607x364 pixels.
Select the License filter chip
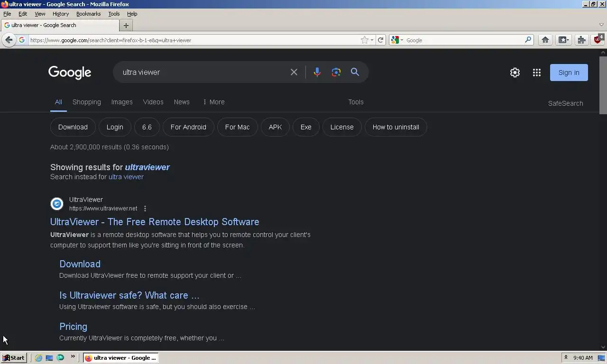tap(342, 127)
